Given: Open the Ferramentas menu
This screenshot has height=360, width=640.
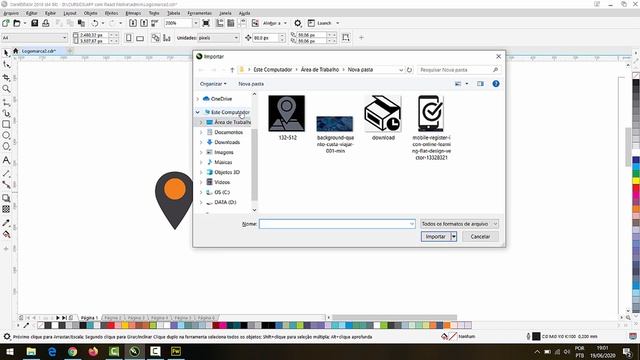Looking at the screenshot, I should coord(200,13).
